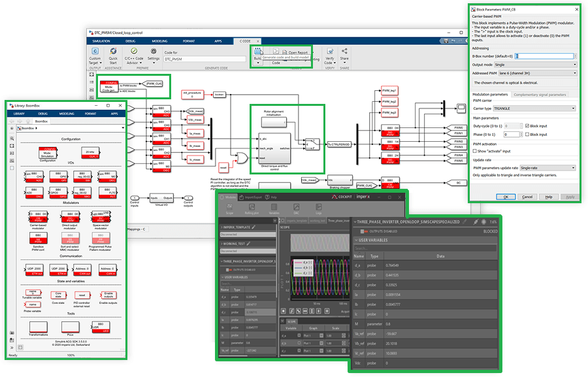Select Logs module in Cockpit toolbar

click(x=318, y=209)
